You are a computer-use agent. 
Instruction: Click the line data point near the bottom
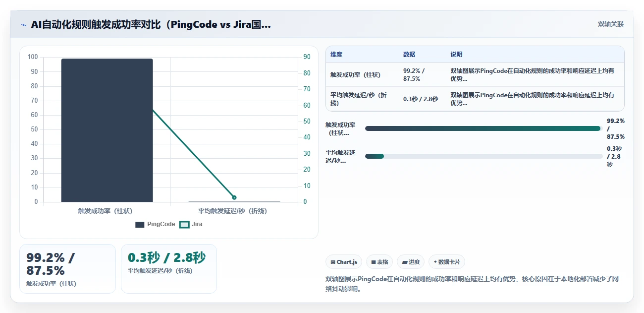pyautogui.click(x=234, y=197)
